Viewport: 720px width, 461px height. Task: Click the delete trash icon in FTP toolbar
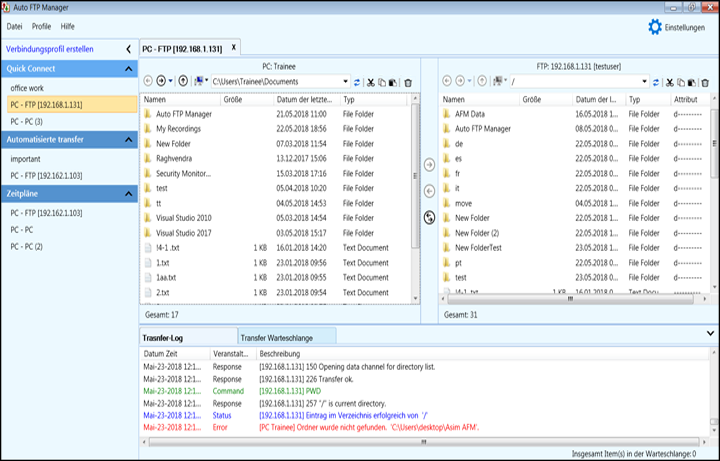706,81
